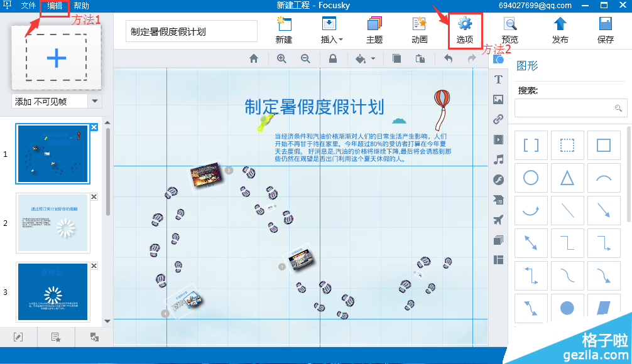The width and height of the screenshot is (632, 364).
Task: Select the Text tool in the right sidebar
Action: tap(498, 79)
